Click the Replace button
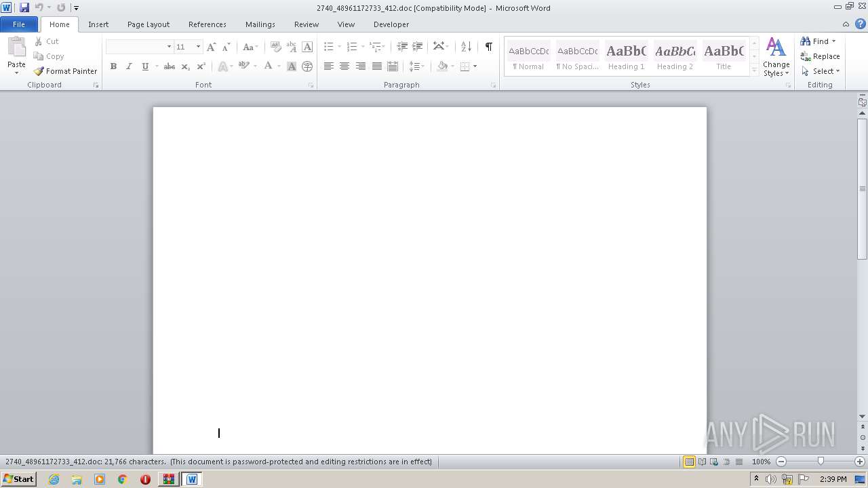The height and width of the screenshot is (488, 868). 821,56
